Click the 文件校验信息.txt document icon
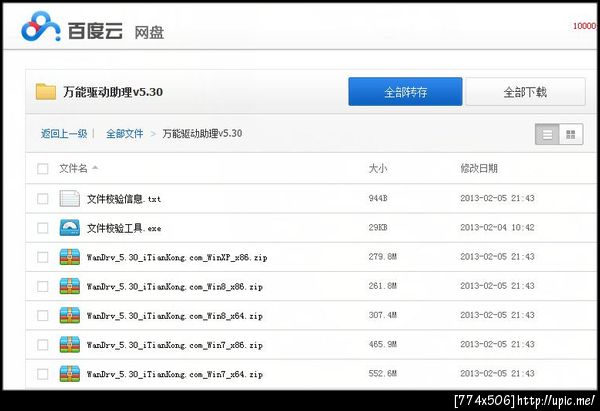This screenshot has width=600, height=411. 70,199
